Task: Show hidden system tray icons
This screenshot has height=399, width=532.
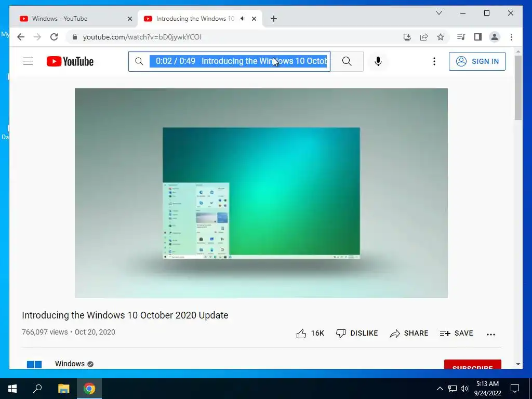Action: (x=440, y=389)
